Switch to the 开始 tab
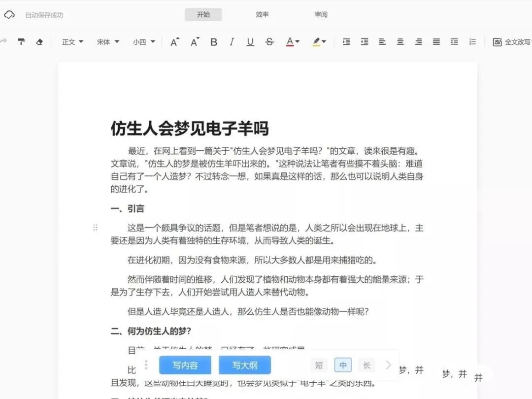532x399 pixels. point(203,15)
